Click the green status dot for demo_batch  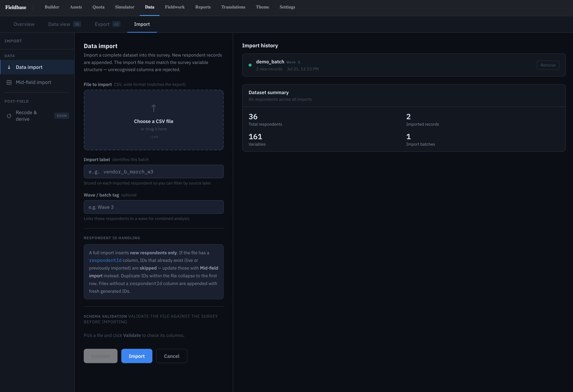pos(250,65)
